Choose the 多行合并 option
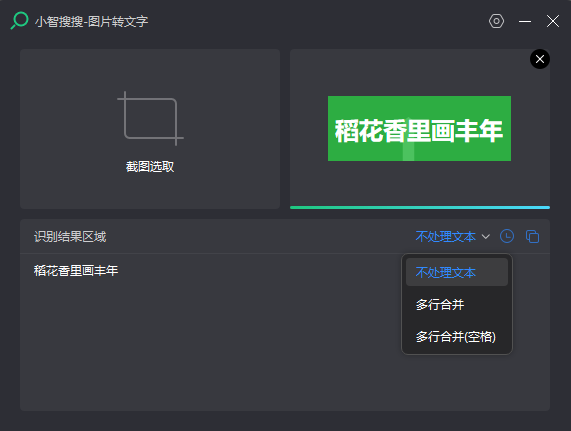 click(457, 304)
